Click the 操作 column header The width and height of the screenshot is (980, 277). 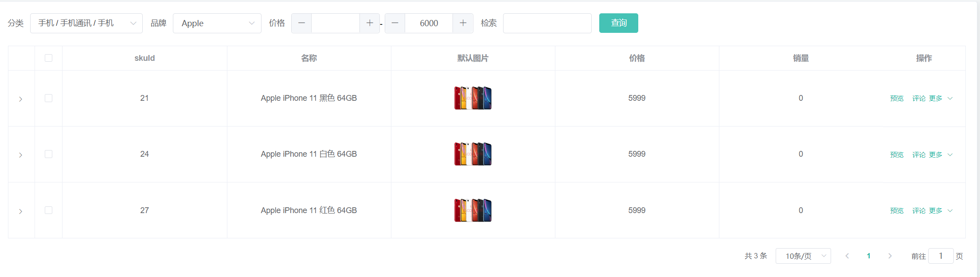point(924,58)
